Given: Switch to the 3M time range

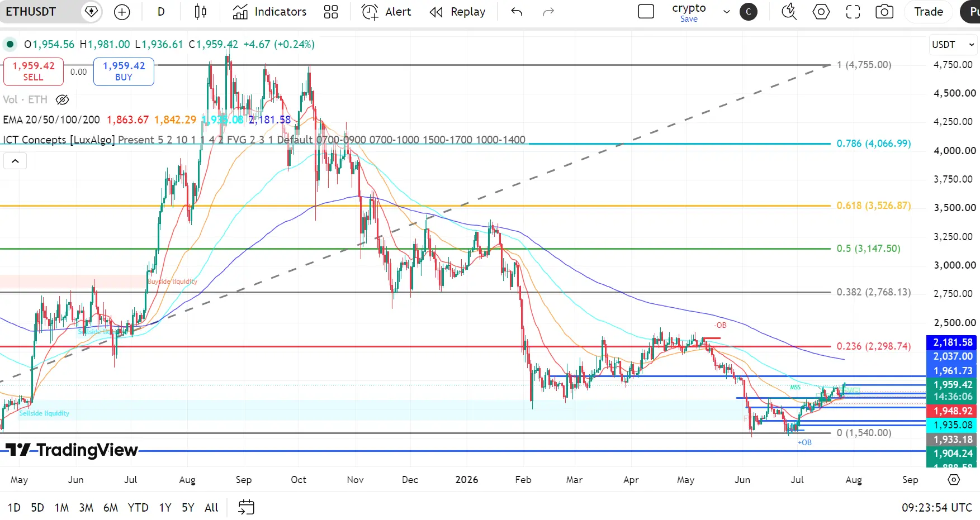Looking at the screenshot, I should pyautogui.click(x=86, y=508).
